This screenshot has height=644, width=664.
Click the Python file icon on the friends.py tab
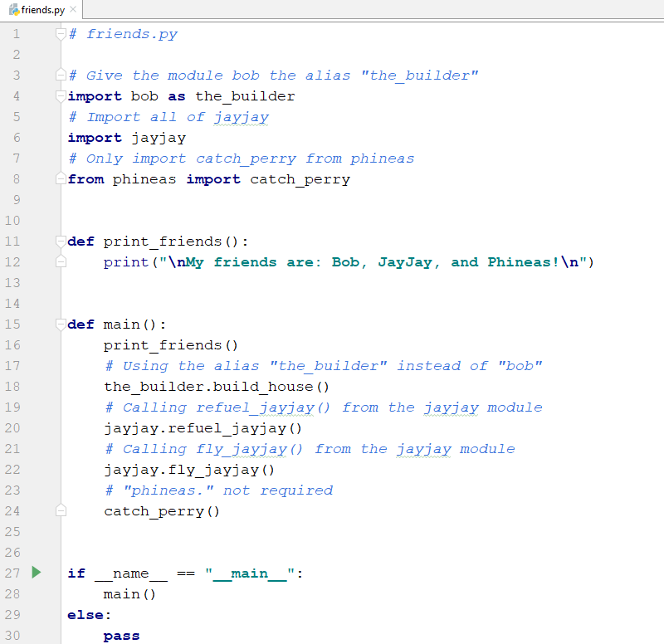[x=11, y=9]
